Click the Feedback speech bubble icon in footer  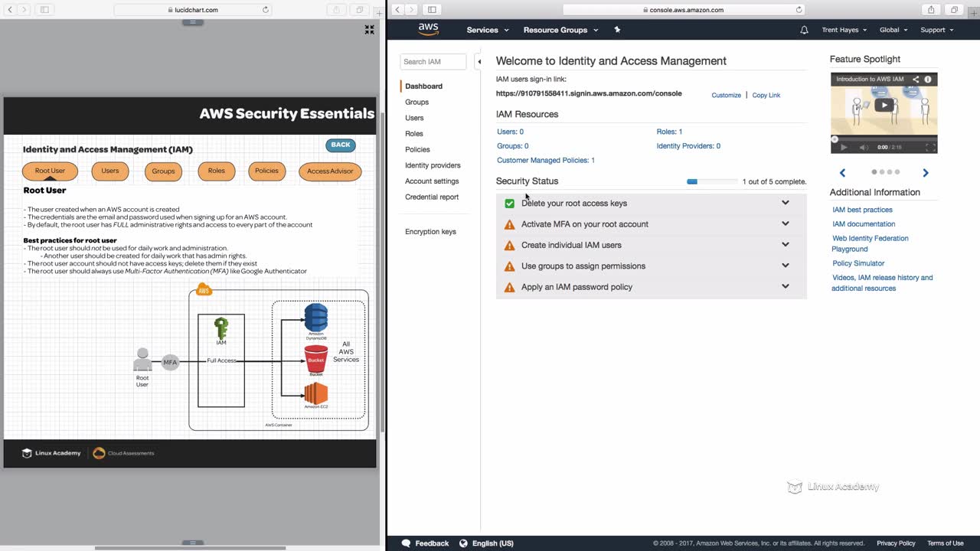[x=406, y=543]
